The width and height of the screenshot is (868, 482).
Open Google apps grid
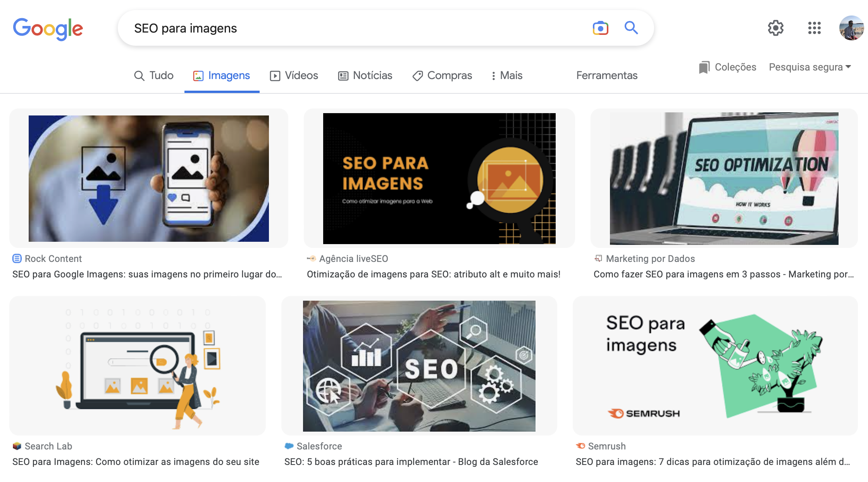coord(814,28)
